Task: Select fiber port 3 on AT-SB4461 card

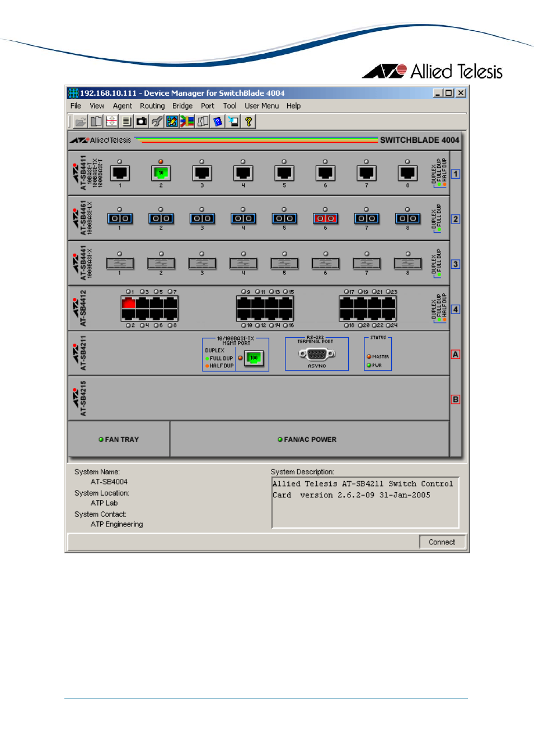Action: [x=202, y=218]
